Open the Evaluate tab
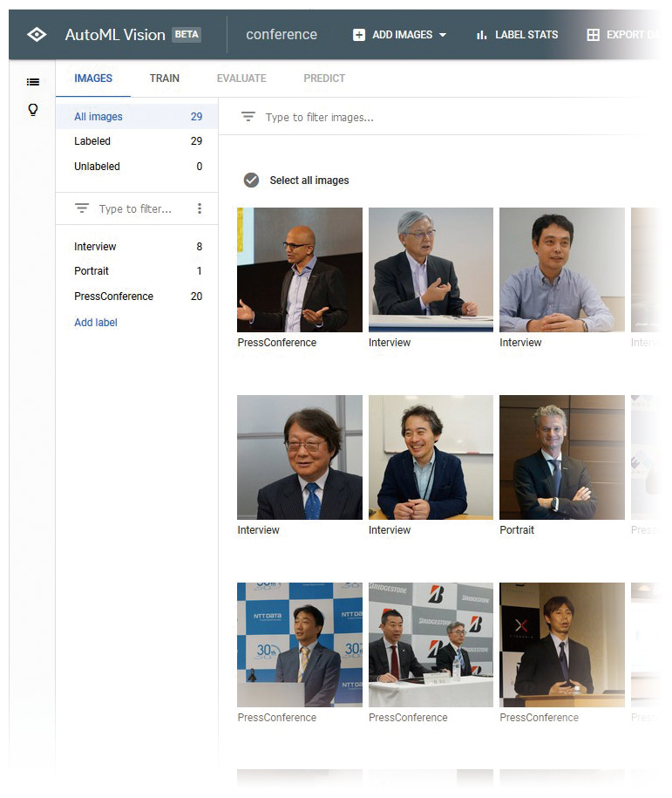The height and width of the screenshot is (798, 672). click(x=241, y=78)
